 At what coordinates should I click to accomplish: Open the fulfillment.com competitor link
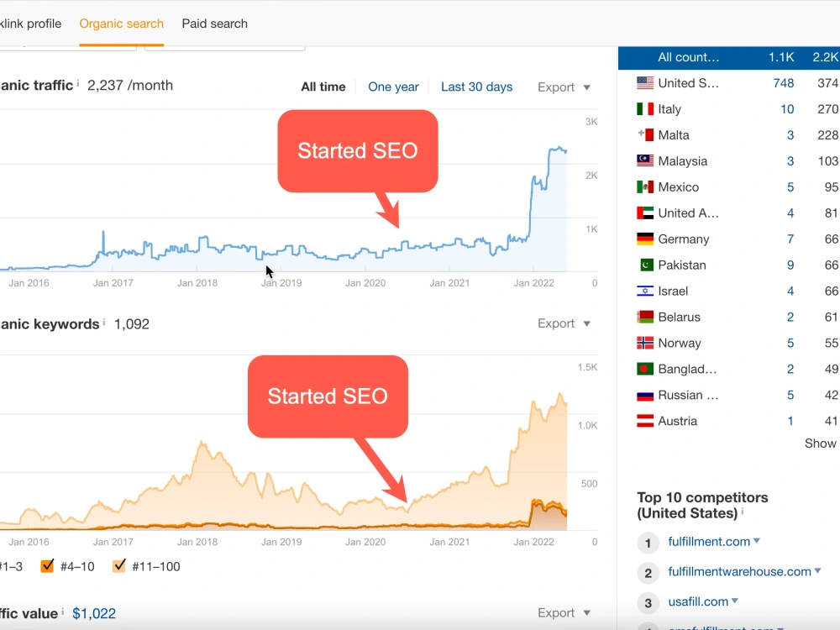coord(709,542)
